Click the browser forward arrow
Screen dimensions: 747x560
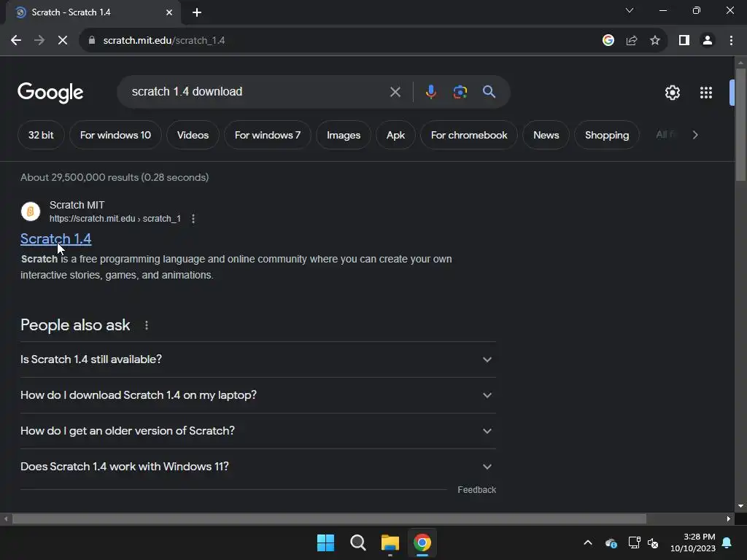pos(39,41)
